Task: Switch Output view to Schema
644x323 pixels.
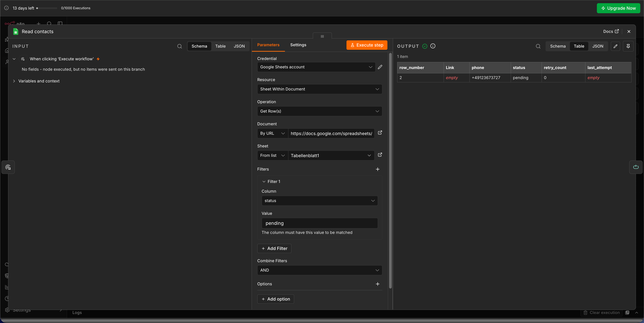Action: point(558,46)
